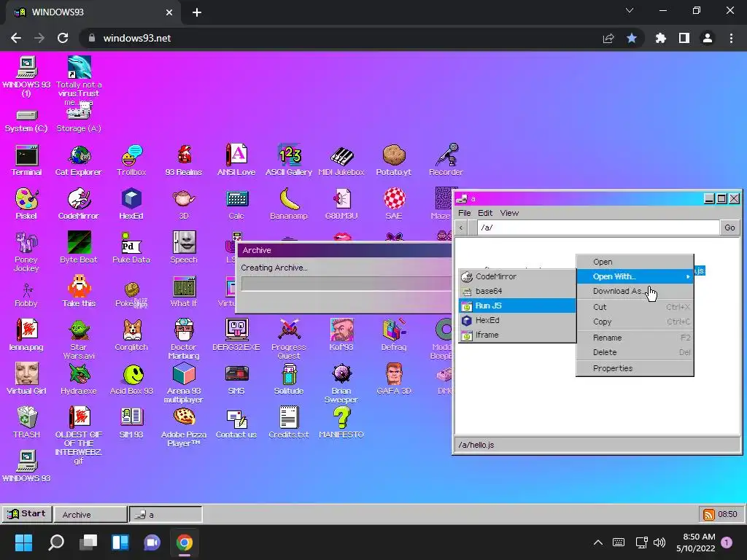The width and height of the screenshot is (747, 560).
Task: Choose HexEd in Open With submenu
Action: pyautogui.click(x=517, y=320)
